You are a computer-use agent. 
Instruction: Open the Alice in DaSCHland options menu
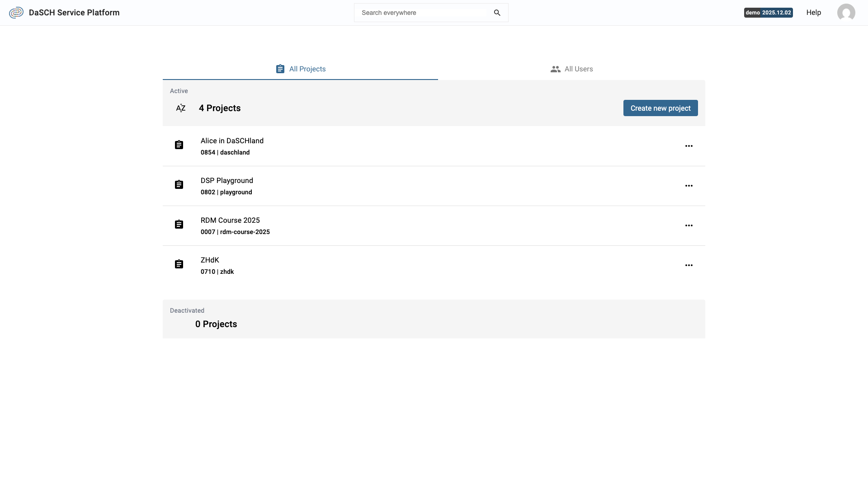(x=689, y=146)
